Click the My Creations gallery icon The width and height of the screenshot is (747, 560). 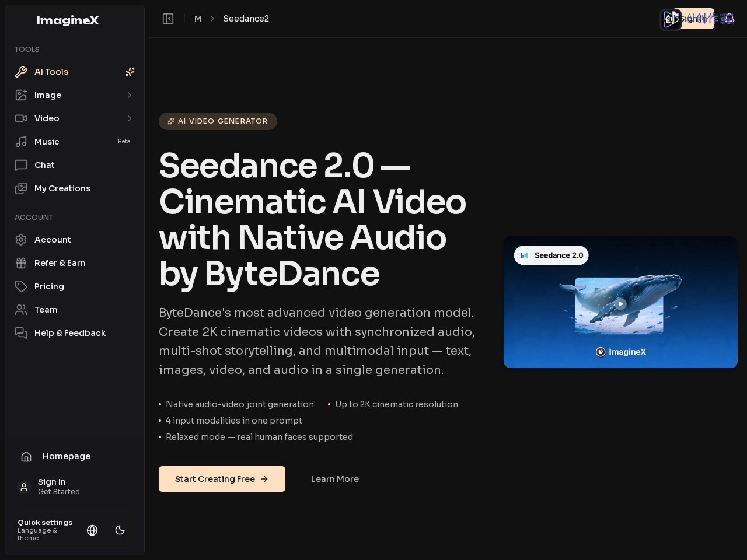[21, 188]
